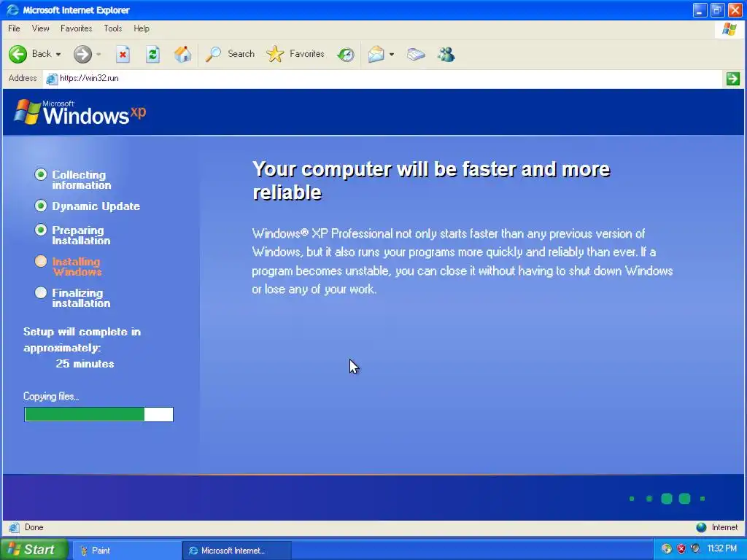Click the Print icon in toolbar
The width and height of the screenshot is (747, 560).
416,54
